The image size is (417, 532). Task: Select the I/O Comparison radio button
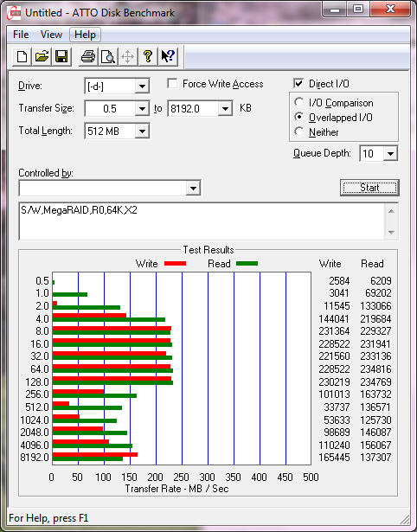[x=299, y=102]
